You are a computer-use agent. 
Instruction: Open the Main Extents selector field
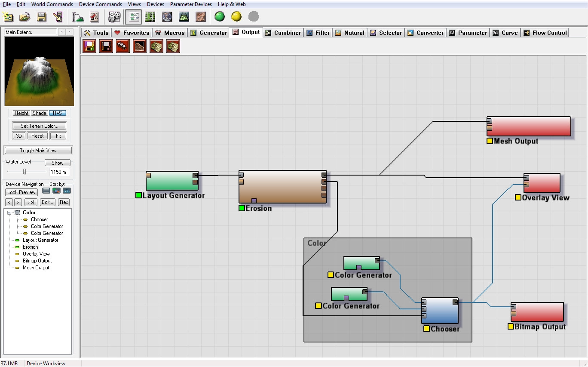(x=30, y=32)
